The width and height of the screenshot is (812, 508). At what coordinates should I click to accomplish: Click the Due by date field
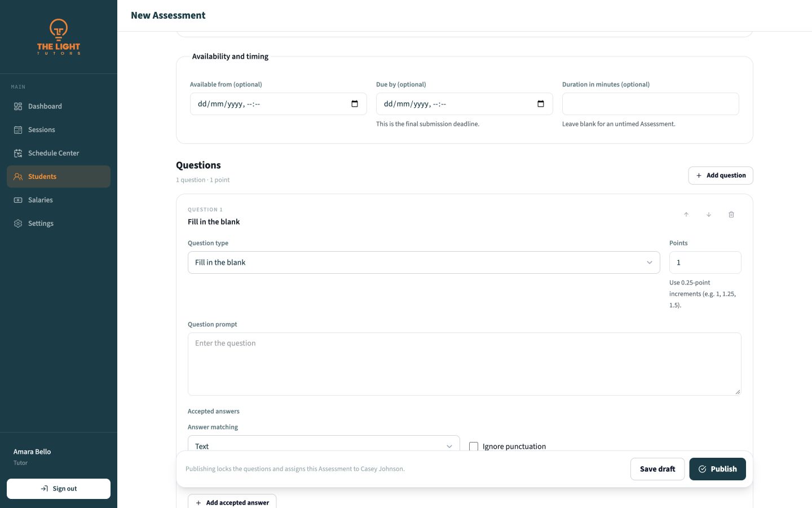click(464, 104)
